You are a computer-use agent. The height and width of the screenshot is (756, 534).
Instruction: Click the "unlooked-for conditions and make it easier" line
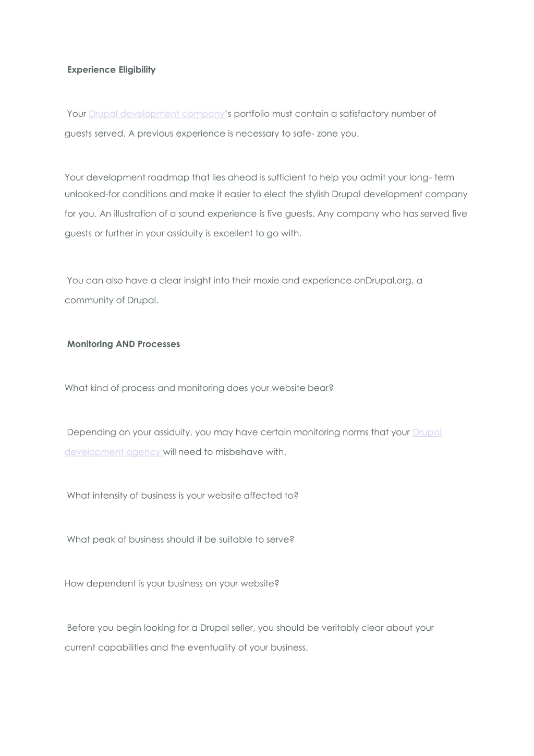[266, 194]
